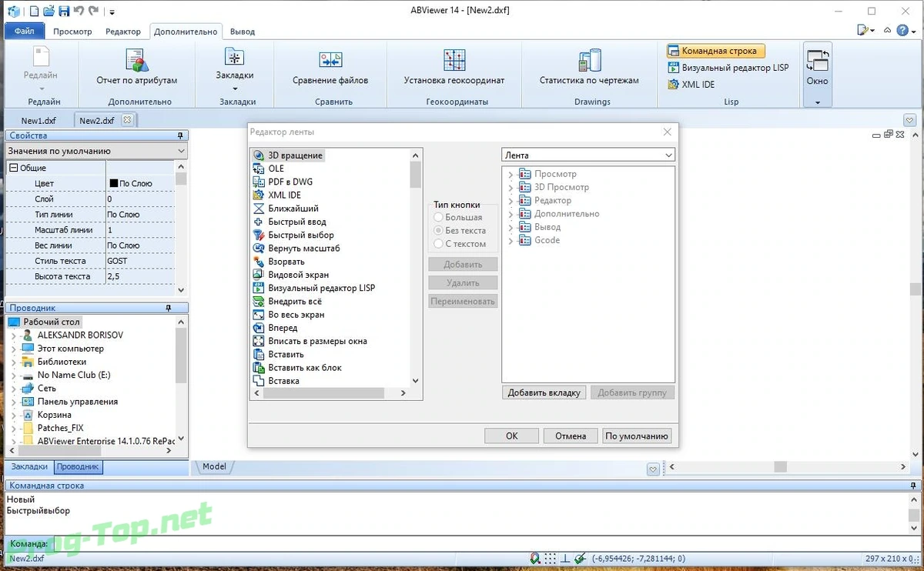Expand the Просмотр node in ribbon tree

(511, 175)
